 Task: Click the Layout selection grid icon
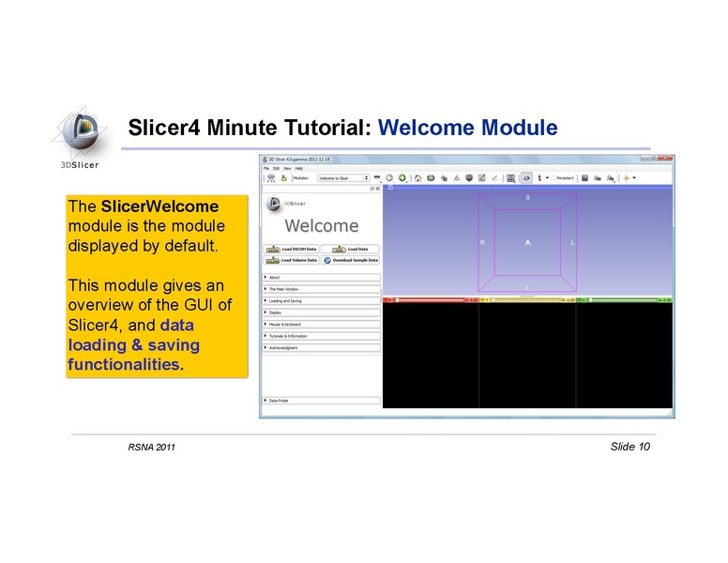(x=510, y=178)
